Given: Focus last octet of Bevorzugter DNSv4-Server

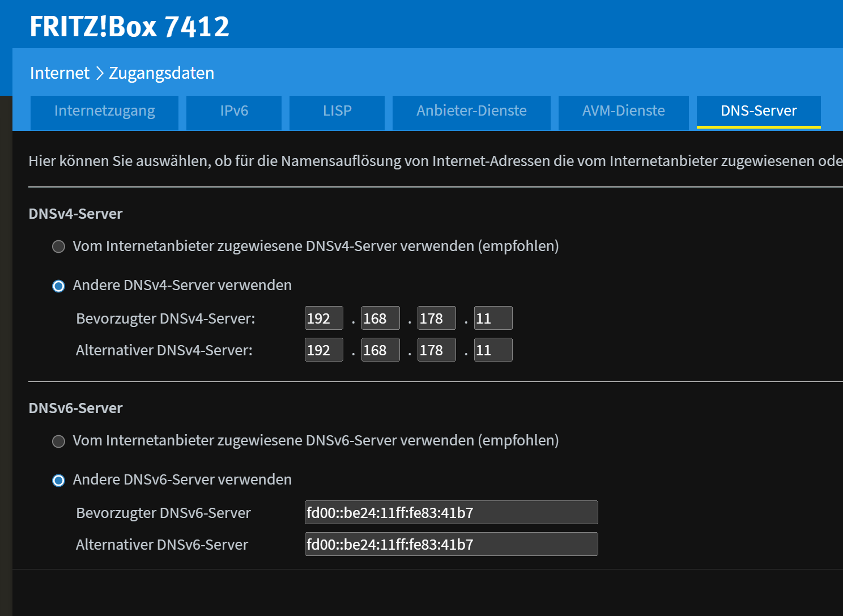Looking at the screenshot, I should pos(493,318).
